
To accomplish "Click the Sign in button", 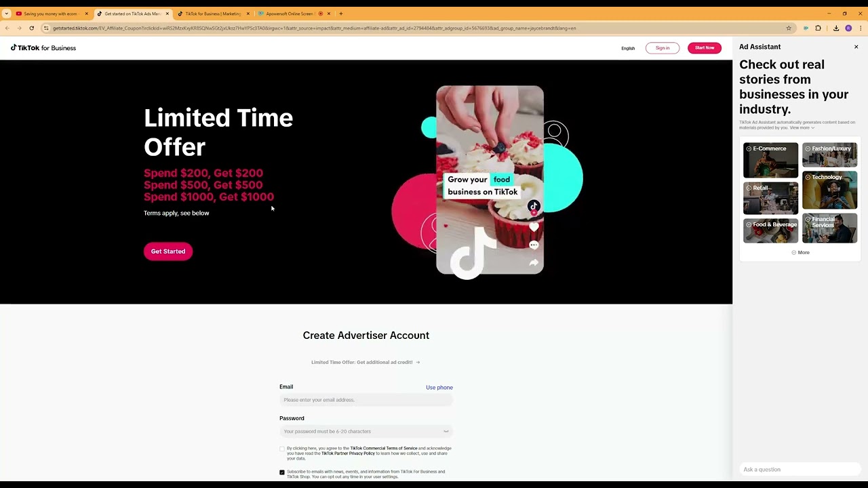I will [x=663, y=47].
